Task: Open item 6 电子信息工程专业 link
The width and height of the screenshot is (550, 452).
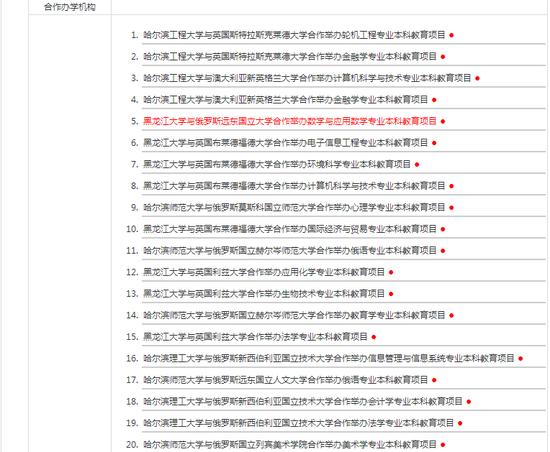Action: tap(286, 143)
